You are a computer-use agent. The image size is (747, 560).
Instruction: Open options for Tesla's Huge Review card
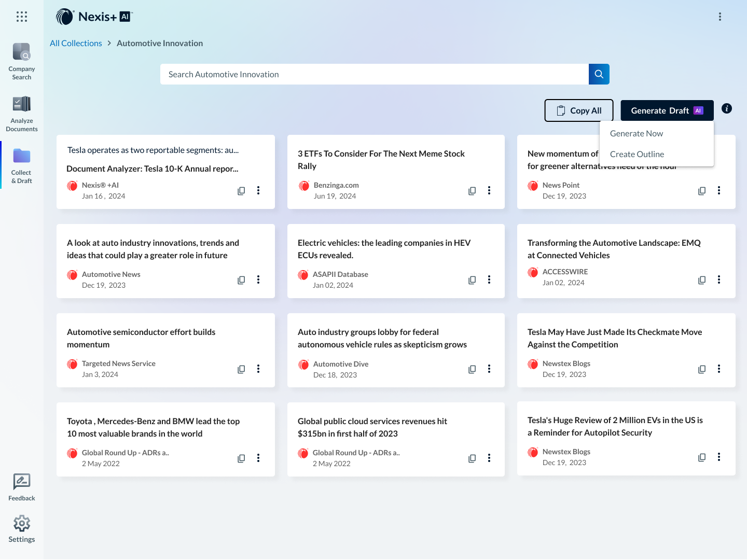pyautogui.click(x=719, y=457)
